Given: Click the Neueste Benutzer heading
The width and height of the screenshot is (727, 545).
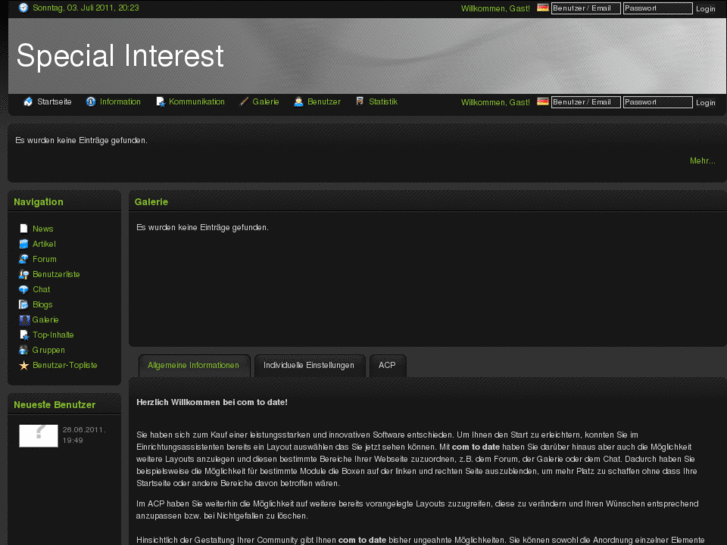Looking at the screenshot, I should [54, 404].
